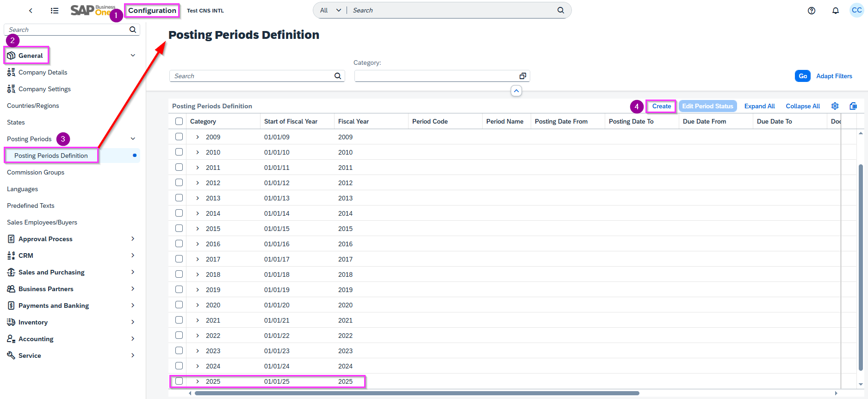The width and height of the screenshot is (868, 399).
Task: Click Edit Period Status button
Action: click(x=707, y=106)
